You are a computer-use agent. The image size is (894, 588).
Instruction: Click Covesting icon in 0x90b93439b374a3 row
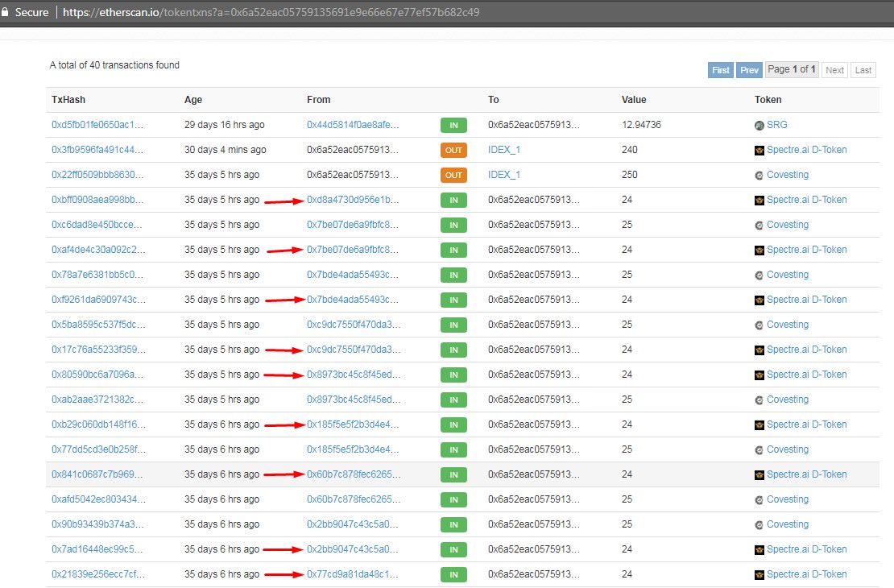point(759,525)
